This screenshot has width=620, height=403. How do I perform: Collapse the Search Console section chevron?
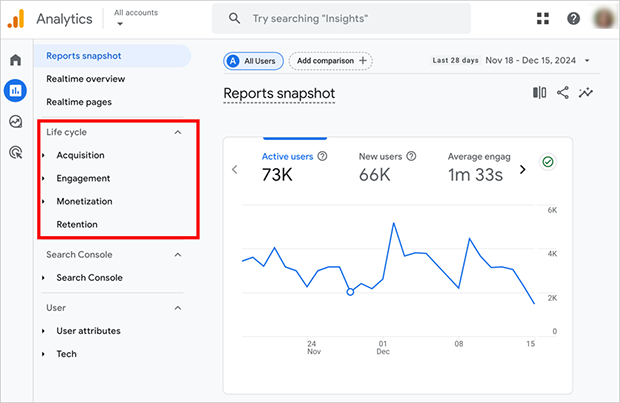(178, 255)
